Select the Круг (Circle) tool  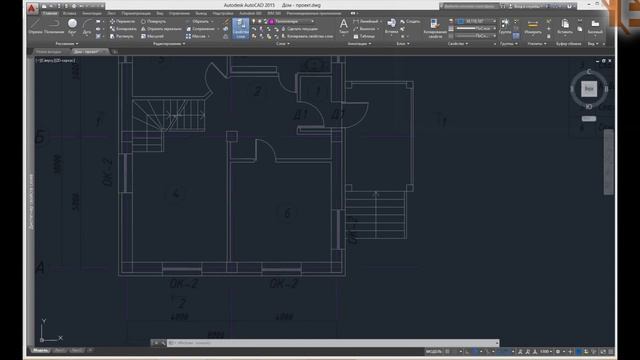[x=72, y=27]
